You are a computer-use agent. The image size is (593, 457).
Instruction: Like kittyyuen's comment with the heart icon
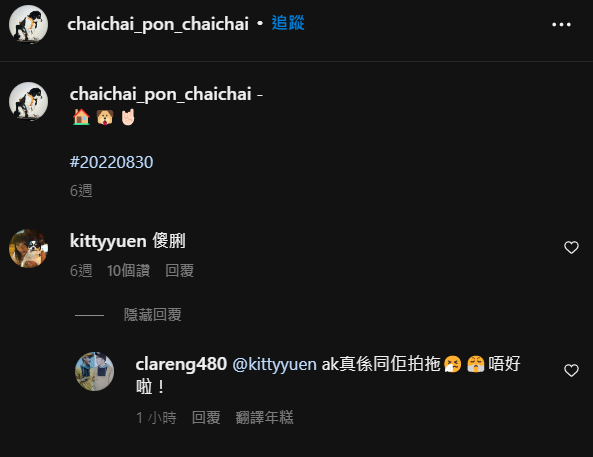[x=571, y=247]
